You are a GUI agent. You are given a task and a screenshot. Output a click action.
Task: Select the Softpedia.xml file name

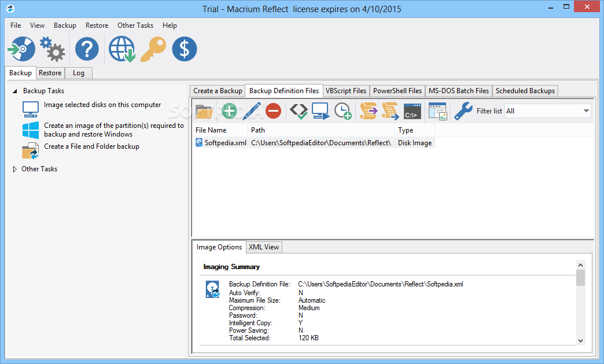tap(226, 143)
